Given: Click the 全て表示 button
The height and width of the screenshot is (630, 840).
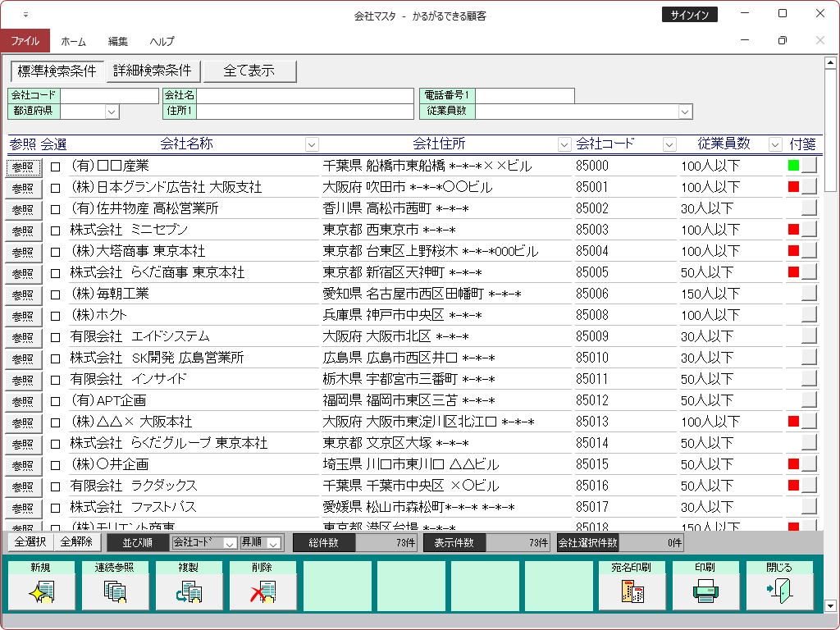Looking at the screenshot, I should click(x=249, y=71).
